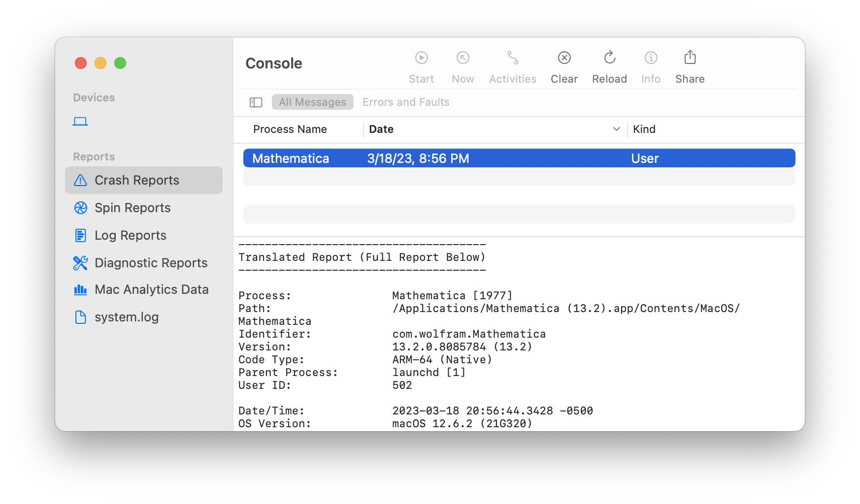The width and height of the screenshot is (860, 504).
Task: Open Spin Reports in the sidebar
Action: pyautogui.click(x=132, y=208)
